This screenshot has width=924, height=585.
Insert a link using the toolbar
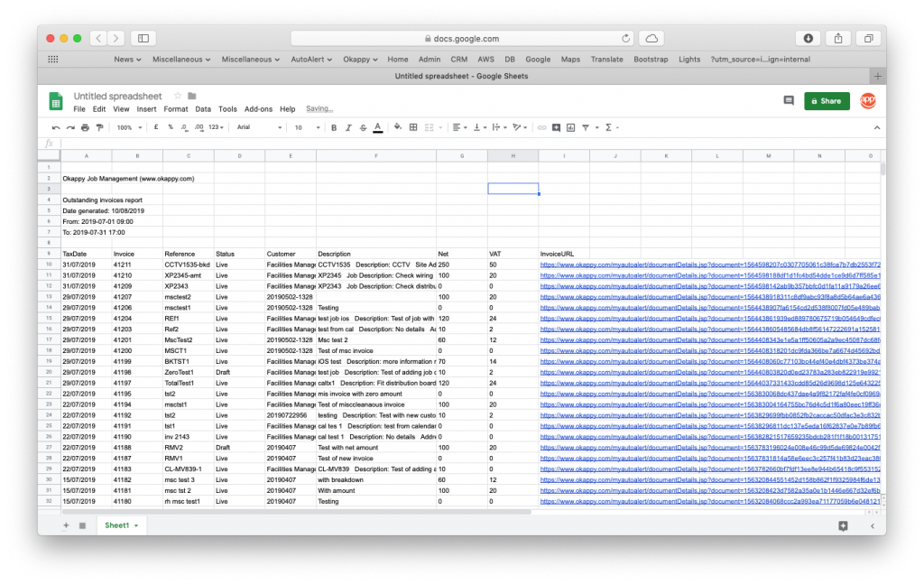coord(541,127)
